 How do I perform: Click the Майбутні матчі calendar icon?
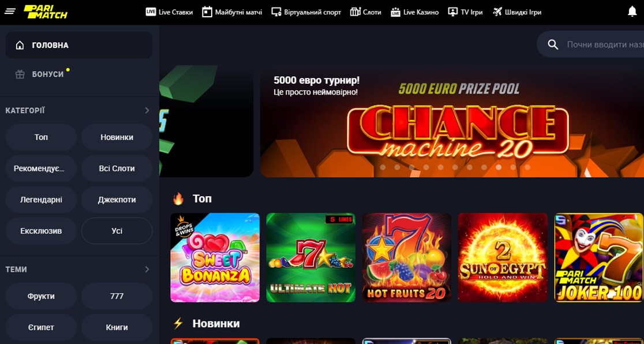(207, 12)
